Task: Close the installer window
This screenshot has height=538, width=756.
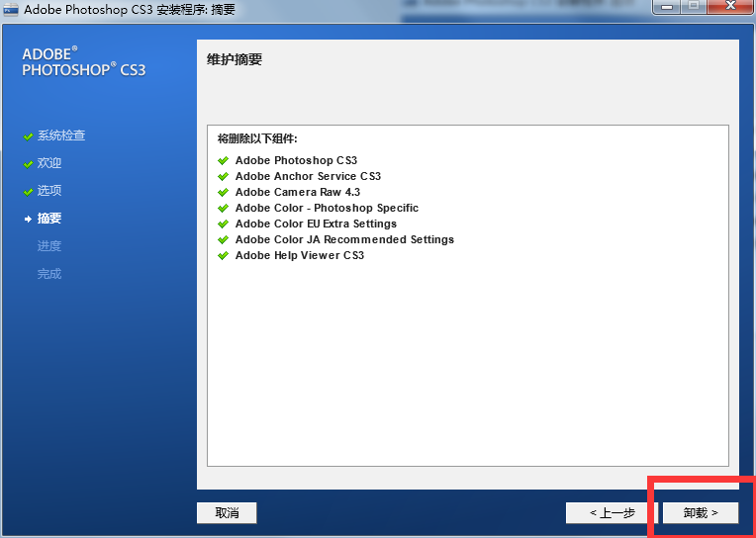Action: 730,6
